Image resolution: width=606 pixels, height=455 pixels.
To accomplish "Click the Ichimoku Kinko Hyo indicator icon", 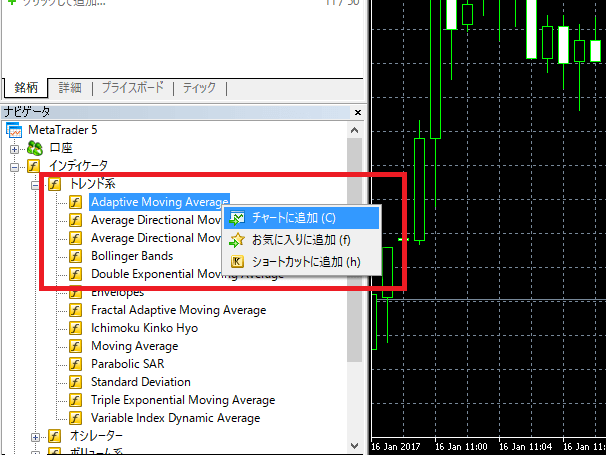I will pyautogui.click(x=75, y=328).
